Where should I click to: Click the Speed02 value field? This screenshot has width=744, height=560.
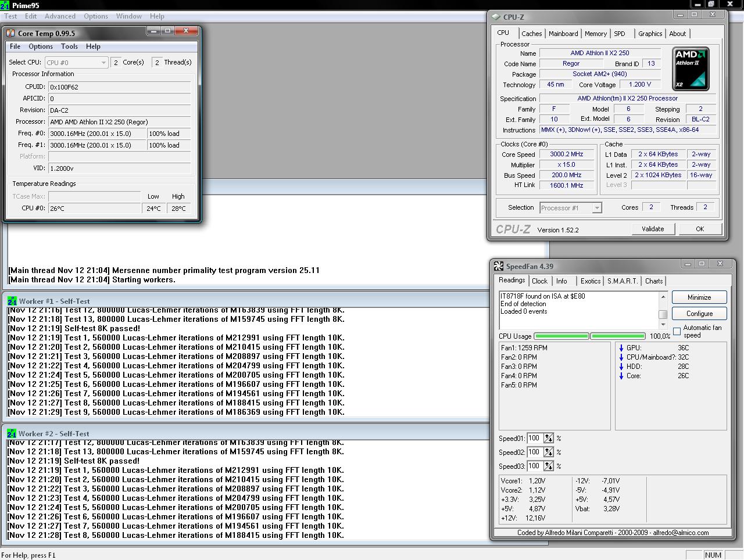tap(535, 453)
